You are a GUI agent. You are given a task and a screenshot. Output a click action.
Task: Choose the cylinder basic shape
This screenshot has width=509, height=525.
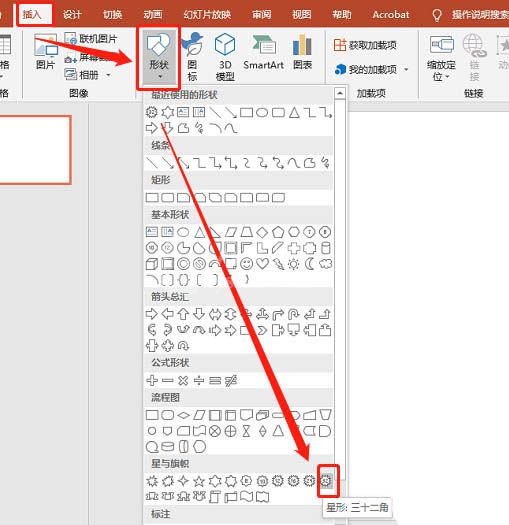point(325,248)
